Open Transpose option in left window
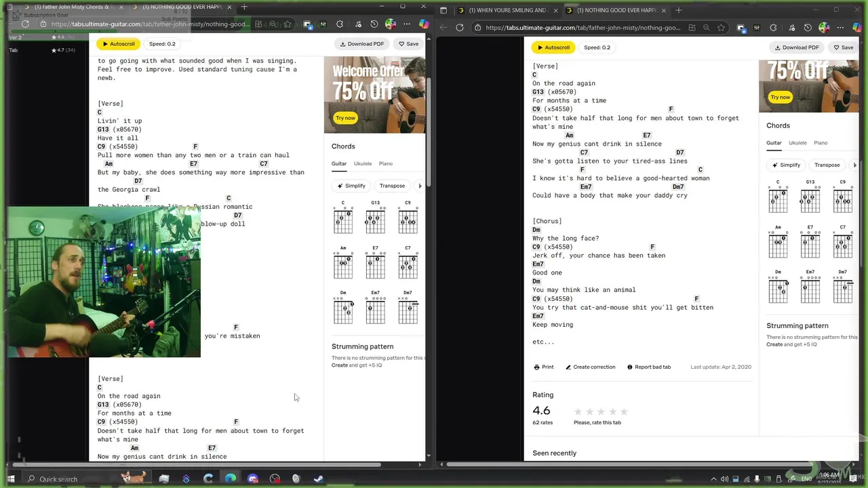 [392, 186]
